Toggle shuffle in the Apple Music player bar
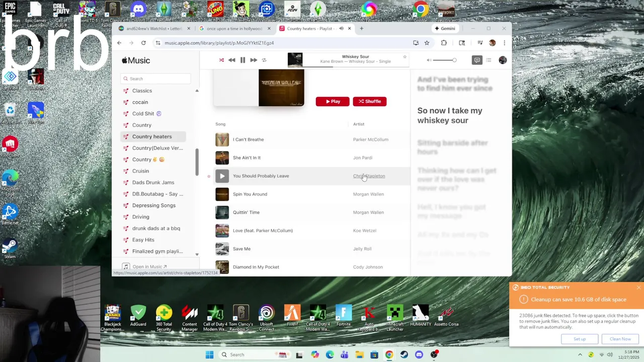Image resolution: width=644 pixels, height=362 pixels. [x=221, y=60]
